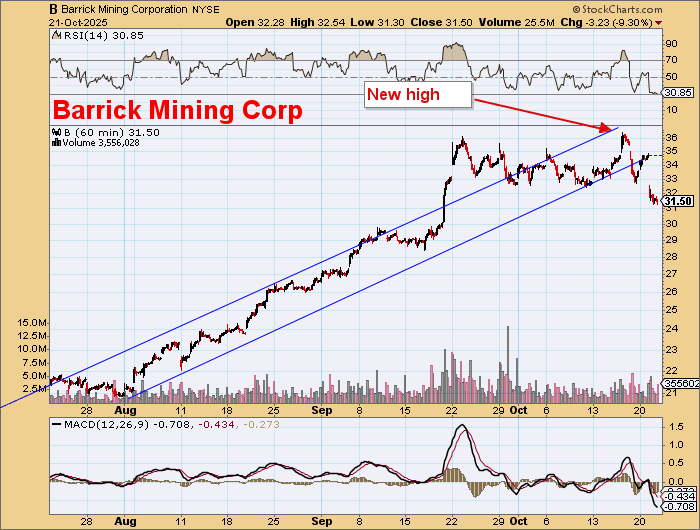Click the New high annotation box

(417, 95)
